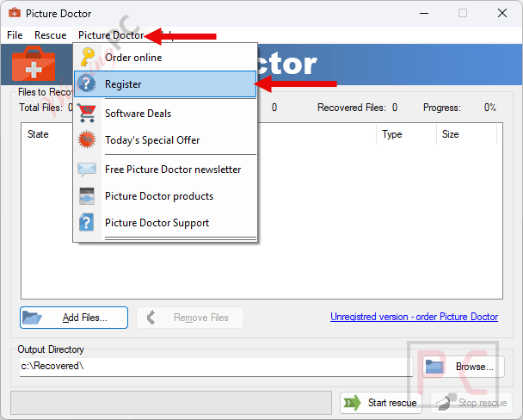Click the Recovered Files: label
Screen dimensions: 523x420
(x=352, y=108)
